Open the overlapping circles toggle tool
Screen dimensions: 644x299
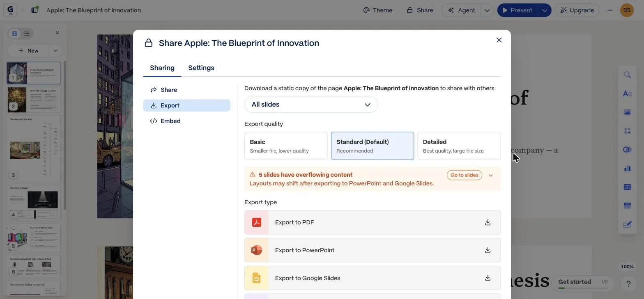[627, 150]
